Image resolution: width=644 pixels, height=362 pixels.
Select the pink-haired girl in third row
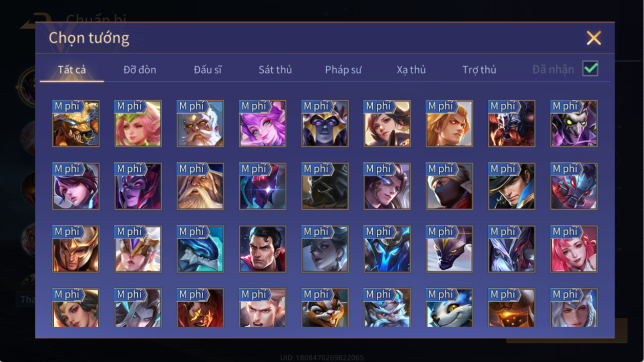click(x=574, y=249)
